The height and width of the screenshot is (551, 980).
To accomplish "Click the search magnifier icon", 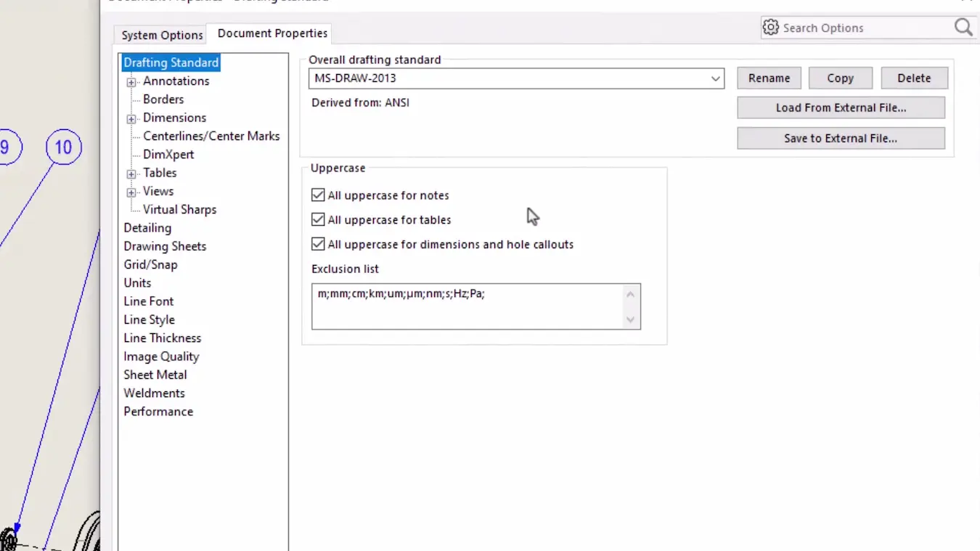I will tap(963, 28).
